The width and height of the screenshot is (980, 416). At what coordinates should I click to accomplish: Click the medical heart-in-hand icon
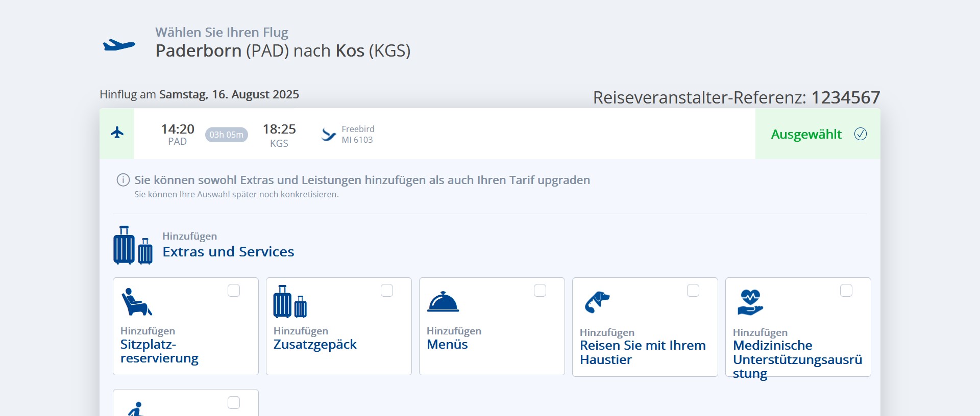[750, 302]
